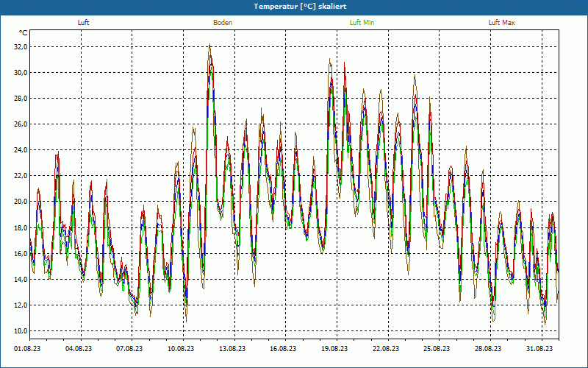This screenshot has height=368, width=588.
Task: Click the 20,0 y-axis value
Action: 21,202
